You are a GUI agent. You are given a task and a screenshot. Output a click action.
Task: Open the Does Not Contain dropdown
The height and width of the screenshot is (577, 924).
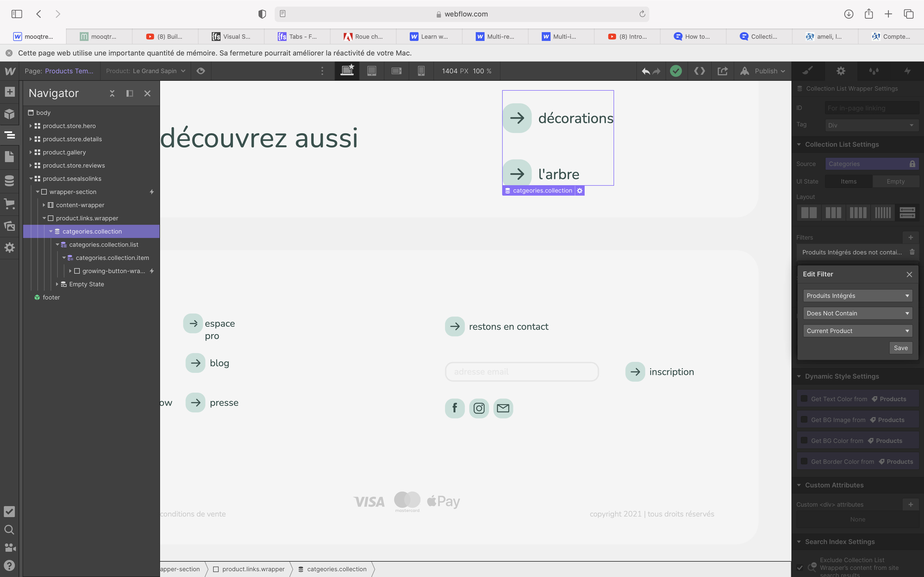pyautogui.click(x=857, y=313)
